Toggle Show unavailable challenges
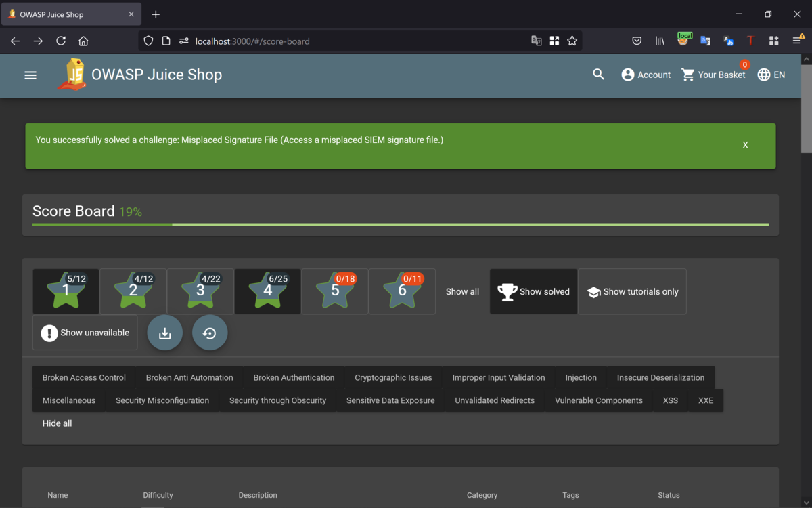Viewport: 812px width, 508px height. tap(85, 333)
